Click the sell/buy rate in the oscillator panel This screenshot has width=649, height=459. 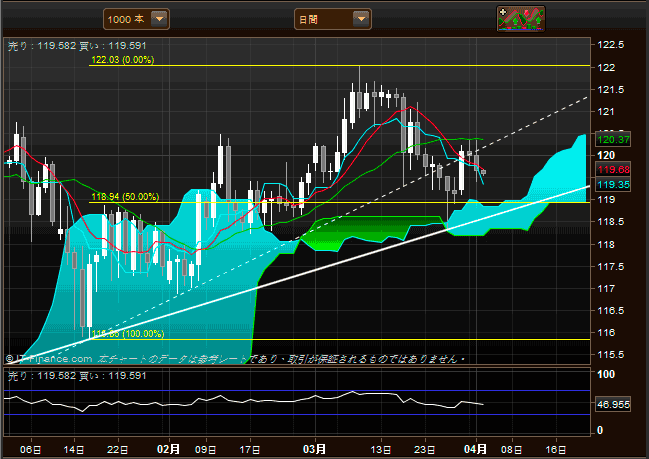(77, 376)
